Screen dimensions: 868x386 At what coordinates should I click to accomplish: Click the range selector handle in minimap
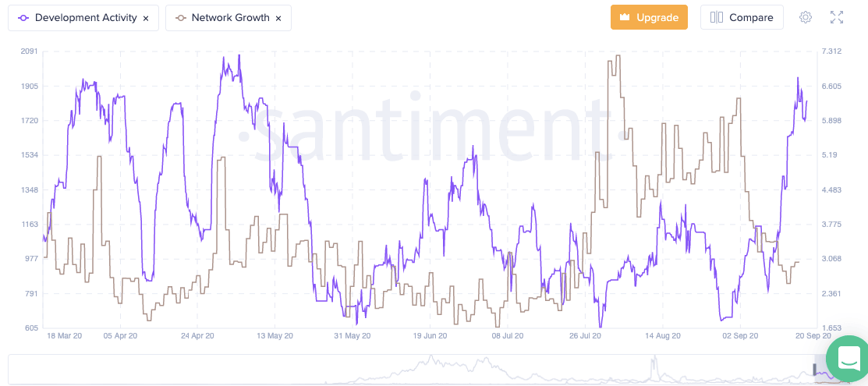click(814, 370)
